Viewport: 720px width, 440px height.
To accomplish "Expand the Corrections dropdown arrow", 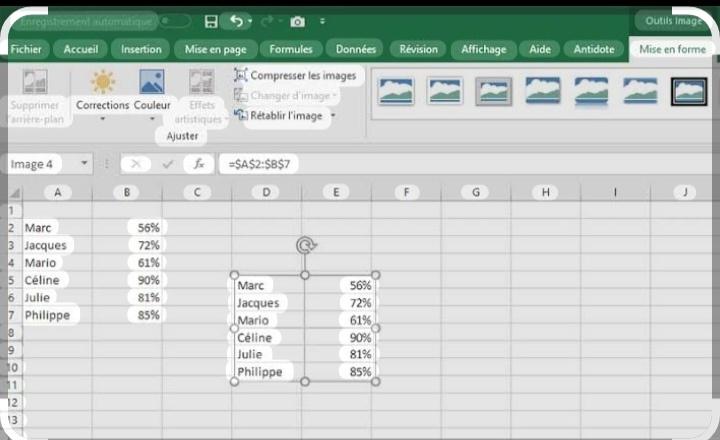I will pyautogui.click(x=103, y=119).
